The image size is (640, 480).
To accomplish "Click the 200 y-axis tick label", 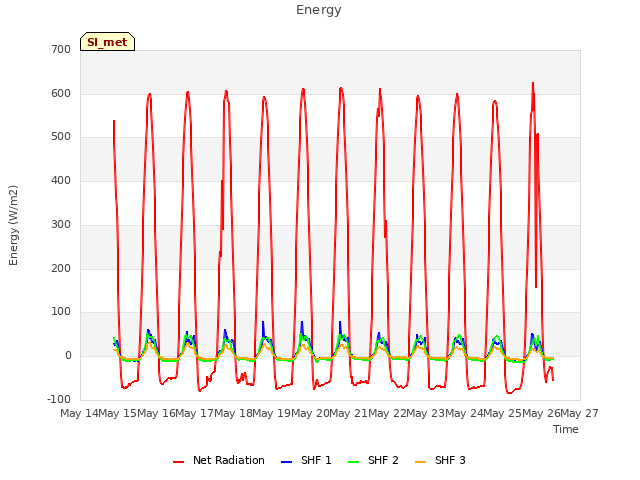I will point(61,269).
